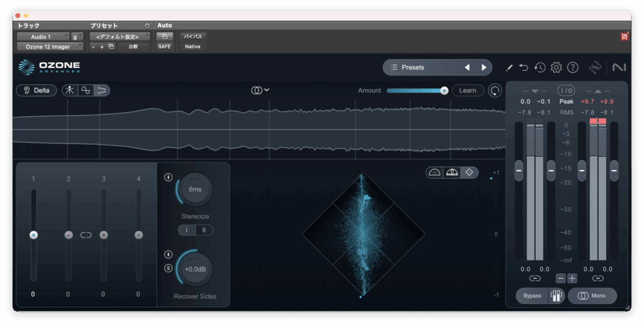Click the pencil edit icon
This screenshot has height=326, width=644.
pos(509,67)
